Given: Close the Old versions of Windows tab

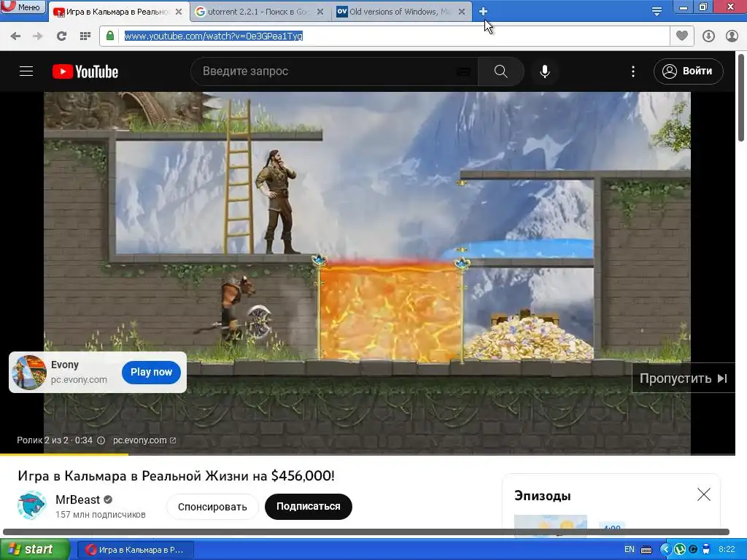Looking at the screenshot, I should pos(462,12).
